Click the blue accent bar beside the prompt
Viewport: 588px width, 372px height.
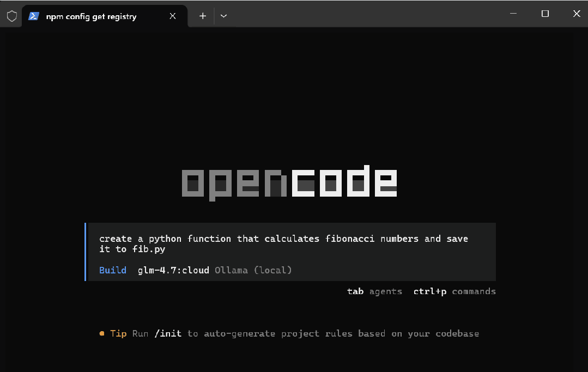click(x=85, y=252)
